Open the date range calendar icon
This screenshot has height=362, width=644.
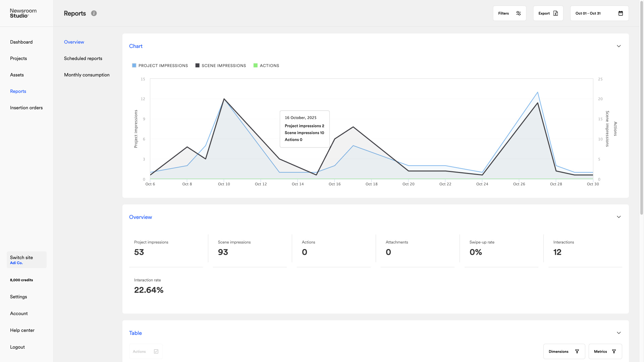[621, 13]
